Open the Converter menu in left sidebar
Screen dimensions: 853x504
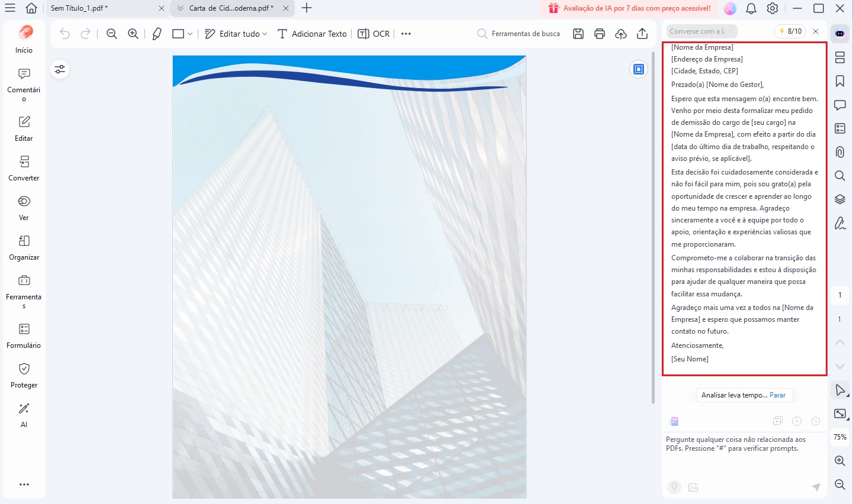(24, 168)
